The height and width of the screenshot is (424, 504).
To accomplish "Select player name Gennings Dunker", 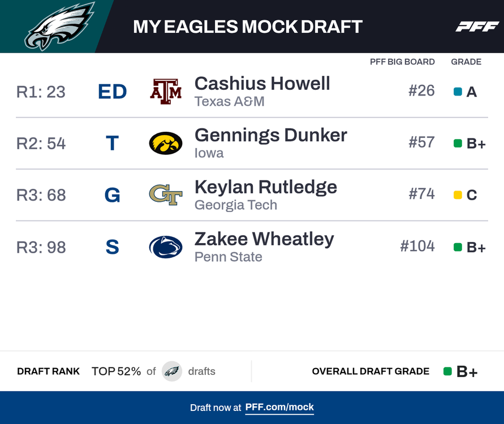I will click(x=270, y=135).
